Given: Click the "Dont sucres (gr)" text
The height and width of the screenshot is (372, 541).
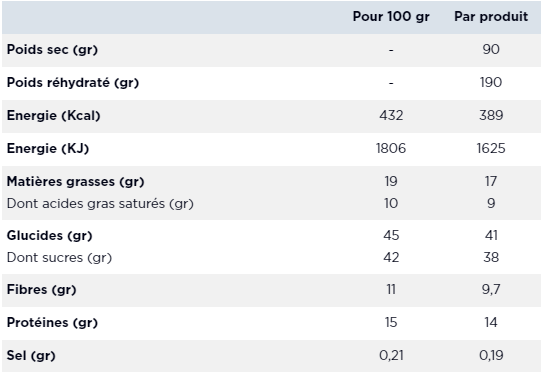Looking at the screenshot, I should [x=59, y=258].
